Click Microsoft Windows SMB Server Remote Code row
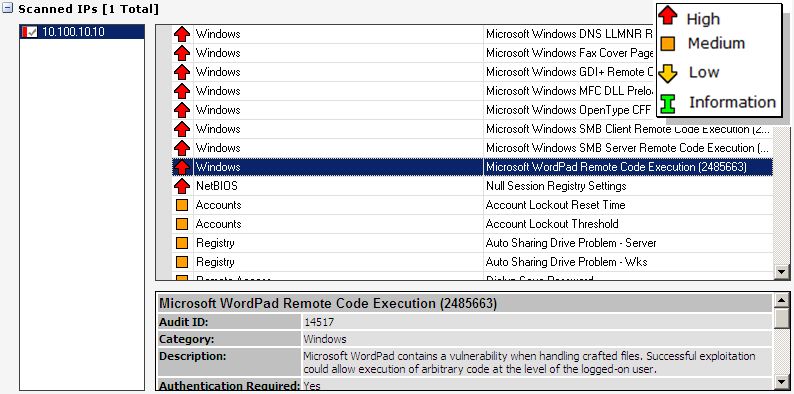Viewport: 794px width, 394px height. click(x=472, y=148)
